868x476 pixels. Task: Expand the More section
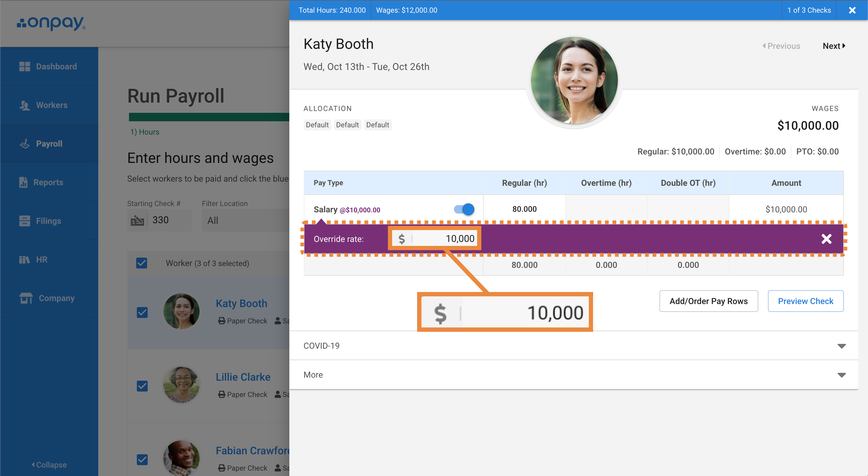click(x=574, y=375)
